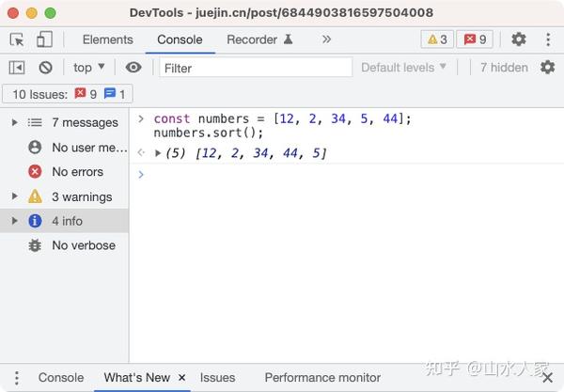This screenshot has width=564, height=392.
Task: Open DevTools settings gear in top toolbar
Action: (519, 39)
